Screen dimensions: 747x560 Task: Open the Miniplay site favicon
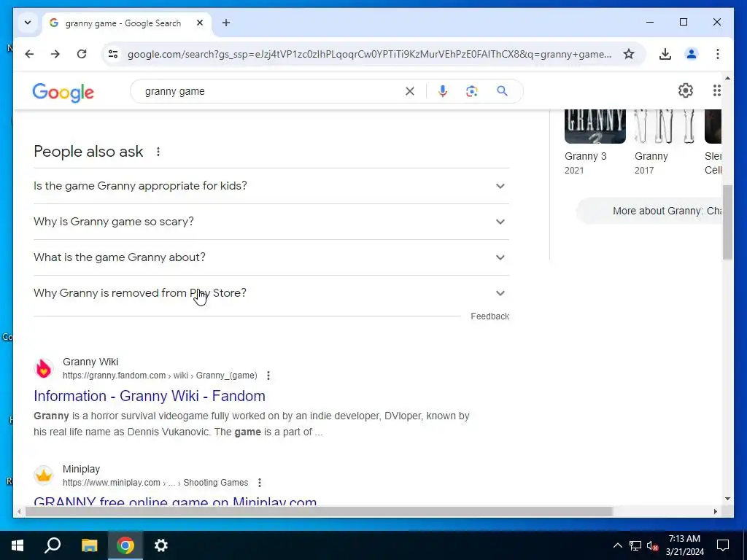44,475
